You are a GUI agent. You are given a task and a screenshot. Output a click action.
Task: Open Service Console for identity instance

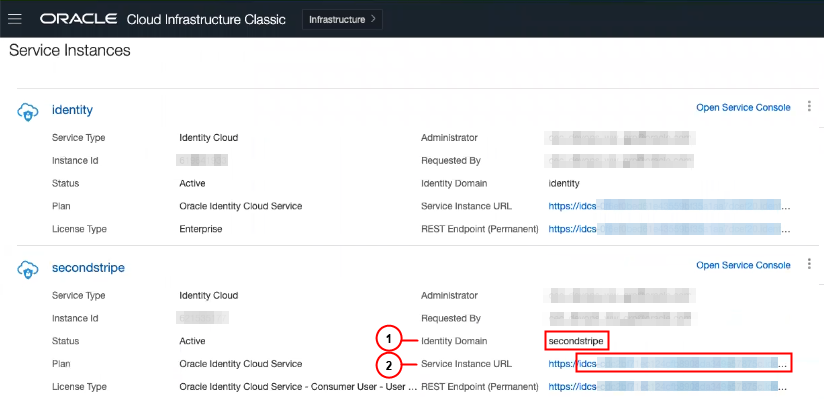coord(743,107)
